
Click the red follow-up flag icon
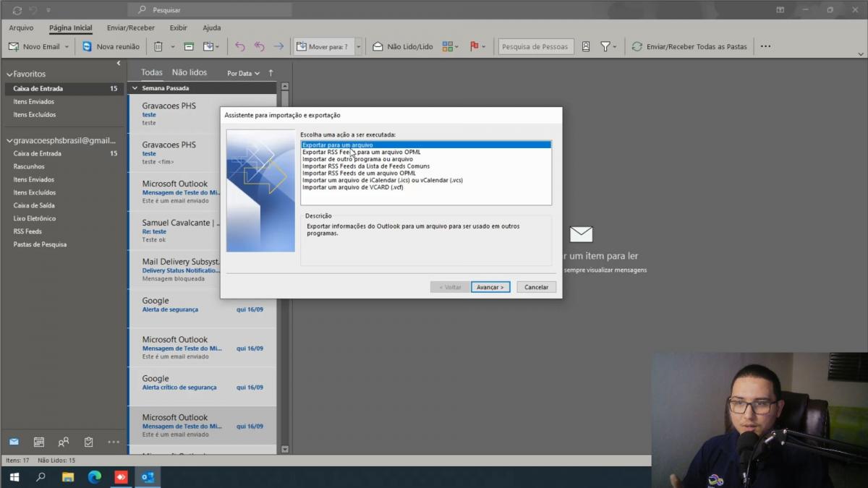click(475, 46)
